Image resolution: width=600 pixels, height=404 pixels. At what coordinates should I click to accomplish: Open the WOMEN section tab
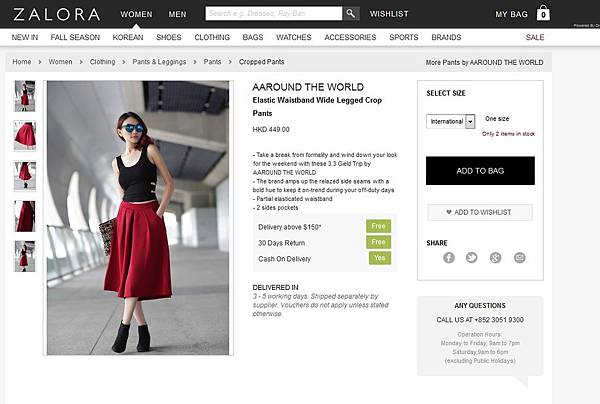pos(136,14)
